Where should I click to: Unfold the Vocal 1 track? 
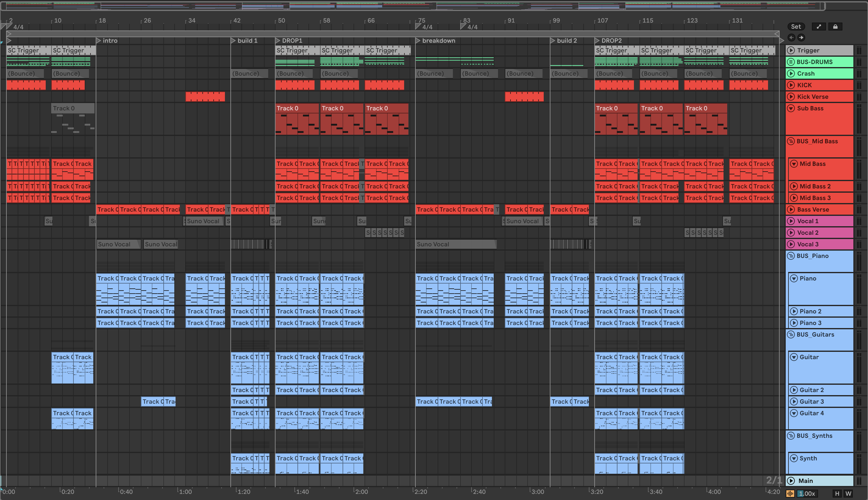(791, 221)
